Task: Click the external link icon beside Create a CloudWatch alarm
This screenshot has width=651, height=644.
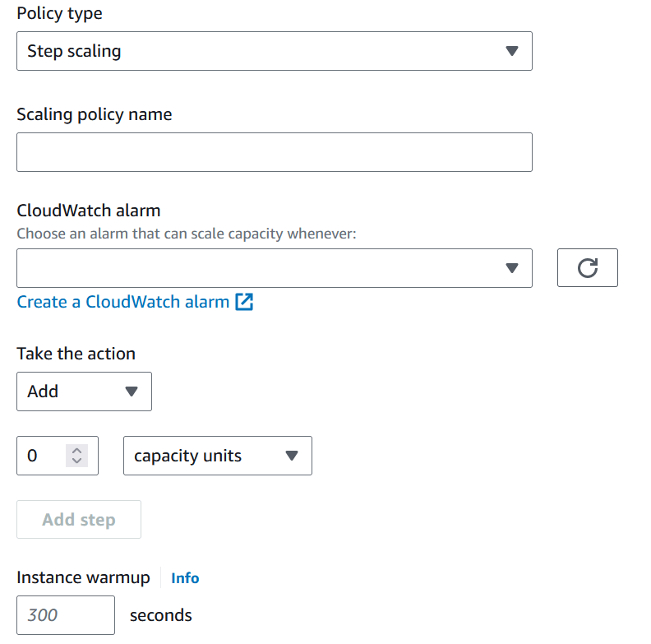Action: click(x=244, y=302)
